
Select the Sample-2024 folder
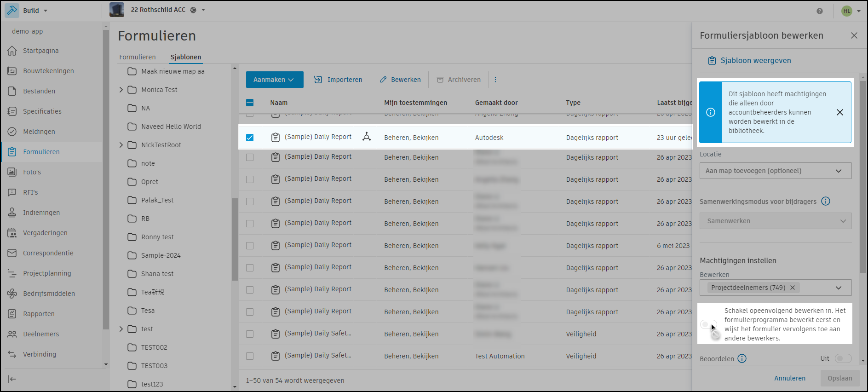(161, 255)
